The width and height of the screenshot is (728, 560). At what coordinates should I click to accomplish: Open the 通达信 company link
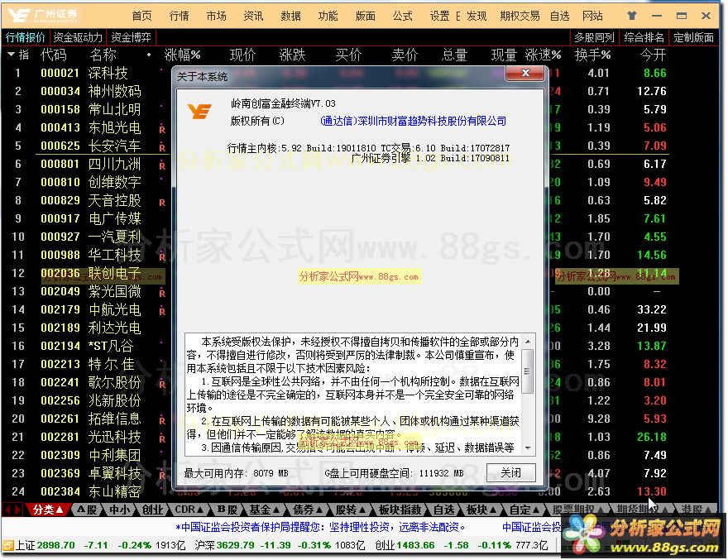(413, 122)
